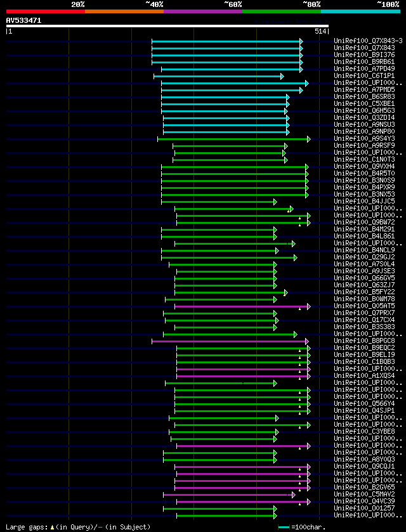Viewport: 406px width, 532px height.
Task: Open the UniRef100_C1N0T3 hit label
Action: click(365, 159)
